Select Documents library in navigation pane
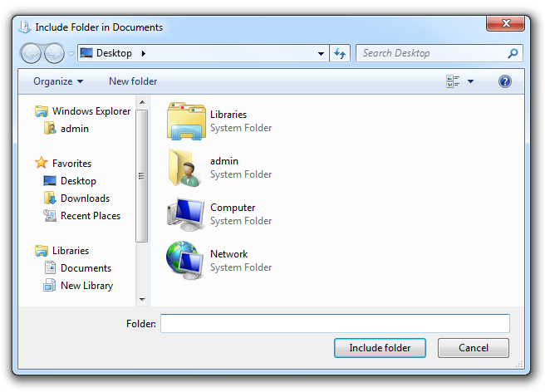 pos(77,268)
